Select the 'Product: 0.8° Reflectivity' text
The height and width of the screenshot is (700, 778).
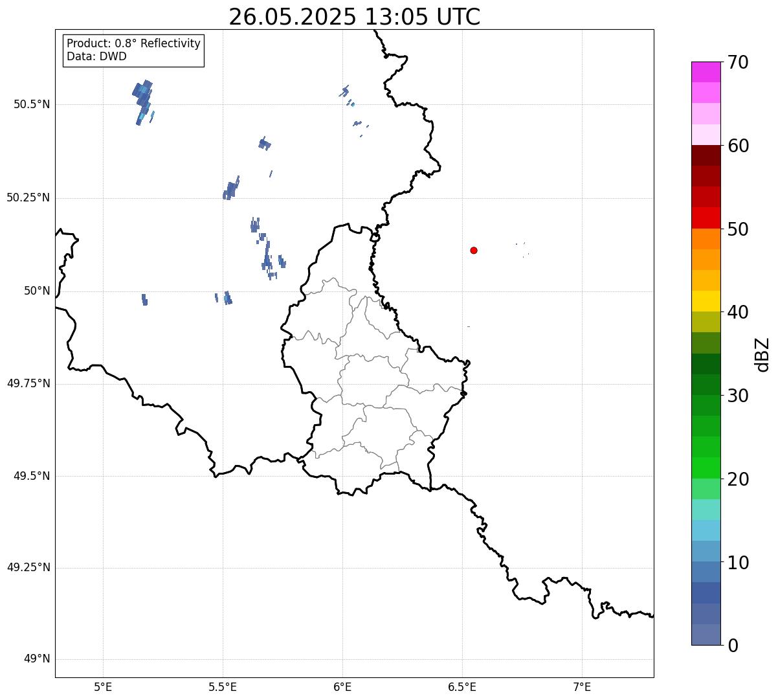point(134,43)
